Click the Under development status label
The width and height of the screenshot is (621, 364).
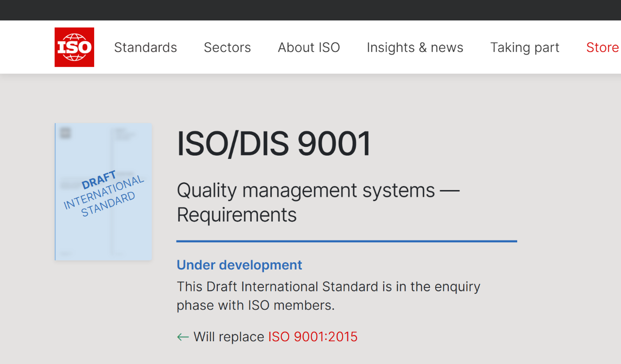click(x=239, y=265)
